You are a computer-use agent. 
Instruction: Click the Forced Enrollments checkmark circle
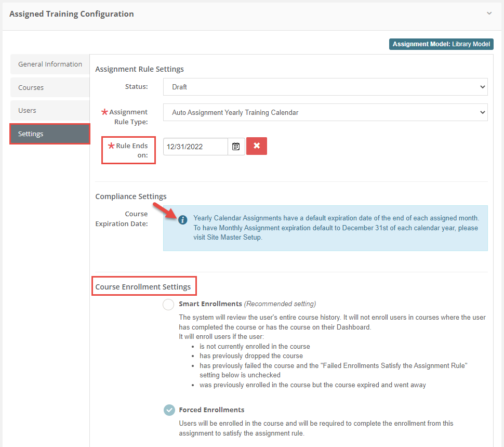tap(169, 410)
